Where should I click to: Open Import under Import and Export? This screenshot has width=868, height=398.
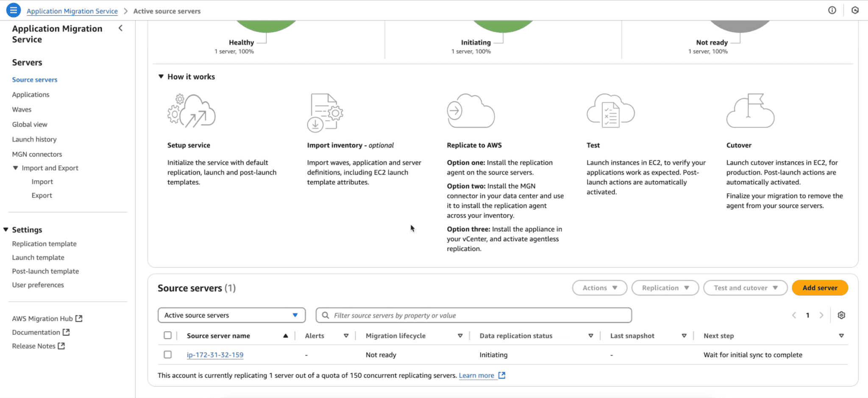(x=42, y=182)
